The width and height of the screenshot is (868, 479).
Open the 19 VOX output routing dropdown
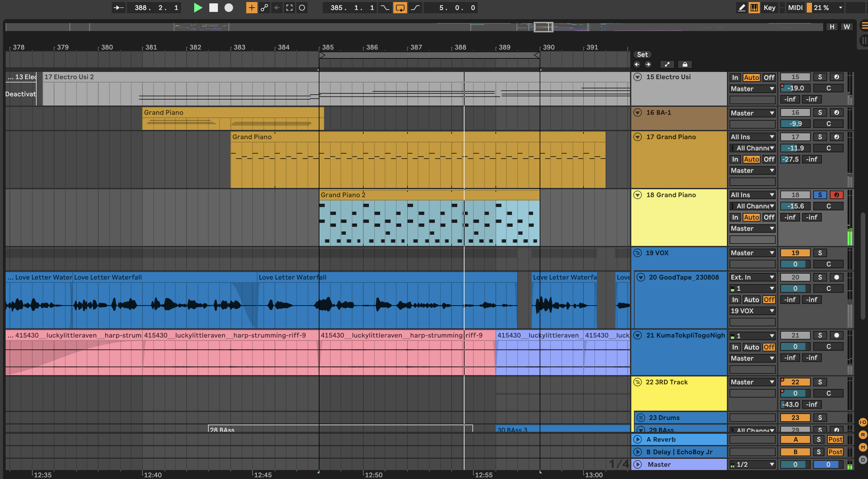click(x=752, y=311)
